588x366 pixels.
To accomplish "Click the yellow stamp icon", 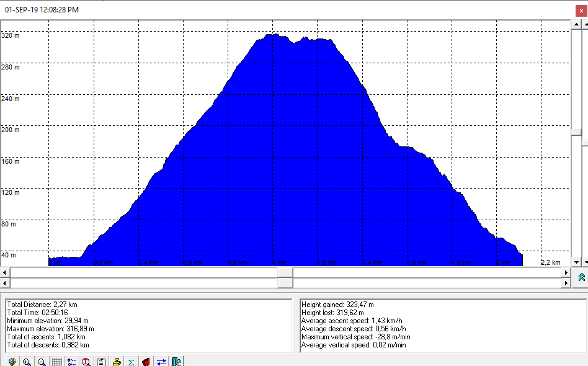I will (117, 362).
